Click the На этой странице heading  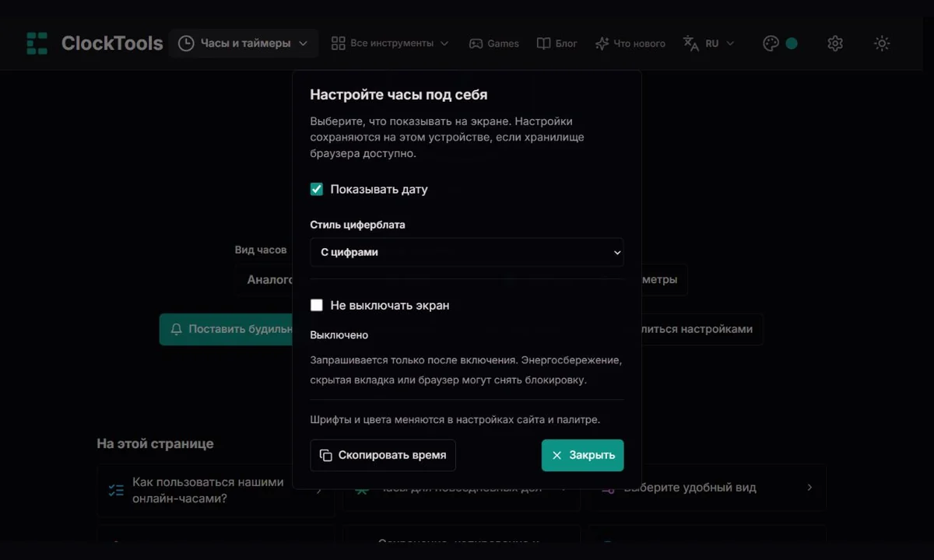(155, 443)
